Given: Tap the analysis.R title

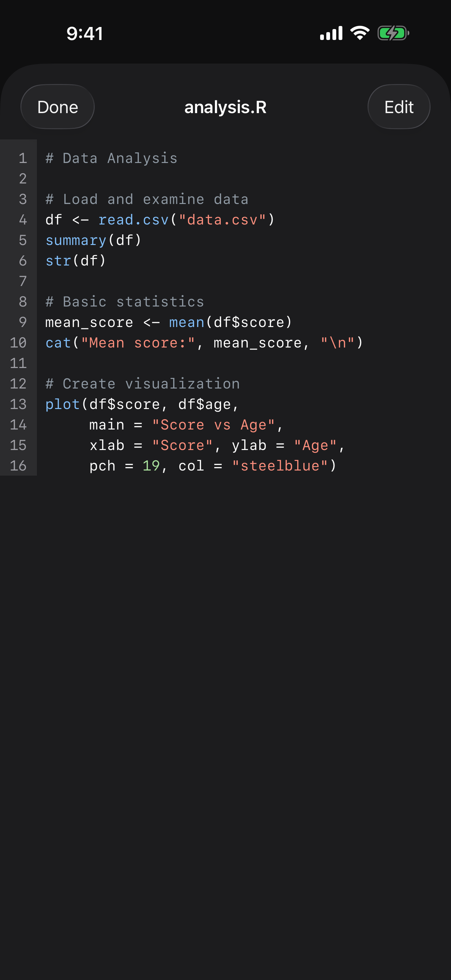Looking at the screenshot, I should tap(225, 107).
